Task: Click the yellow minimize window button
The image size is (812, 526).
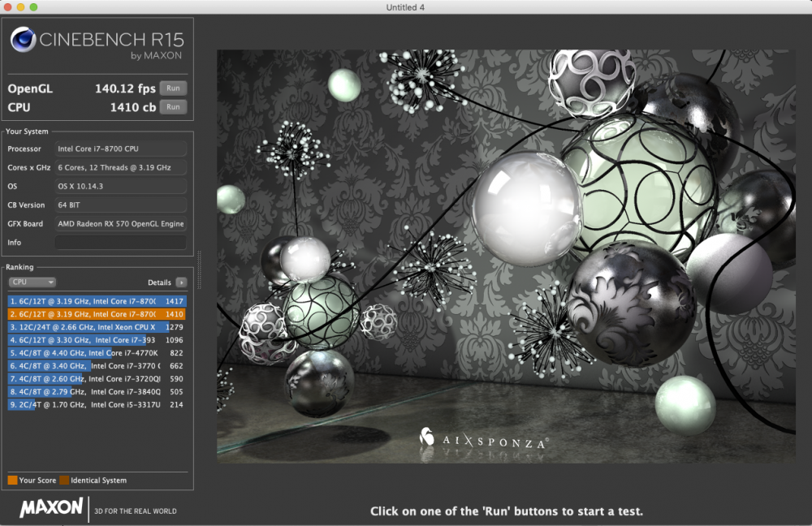Action: [x=21, y=6]
